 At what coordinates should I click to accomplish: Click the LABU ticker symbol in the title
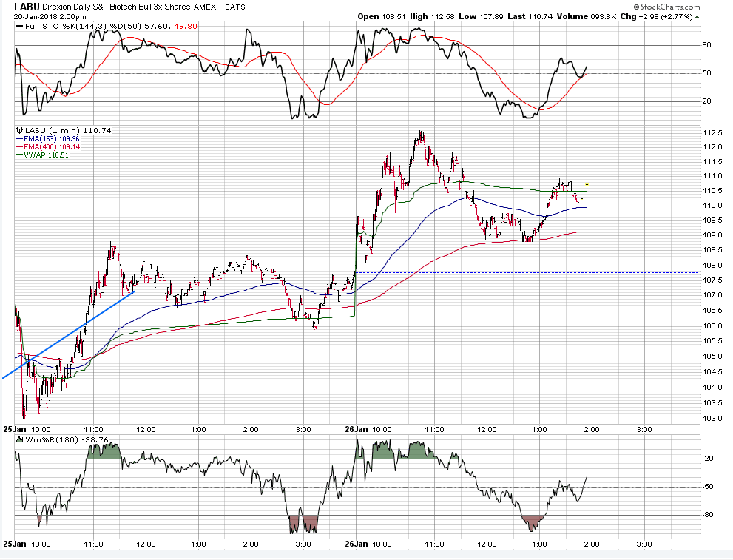(x=27, y=7)
